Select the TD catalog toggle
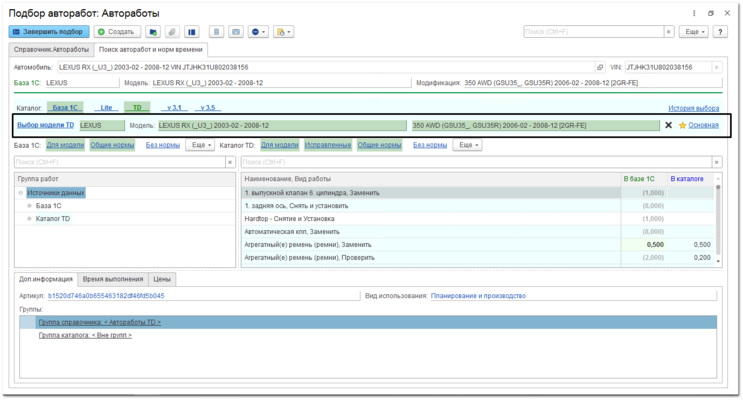This screenshot has width=743, height=400. click(x=137, y=108)
